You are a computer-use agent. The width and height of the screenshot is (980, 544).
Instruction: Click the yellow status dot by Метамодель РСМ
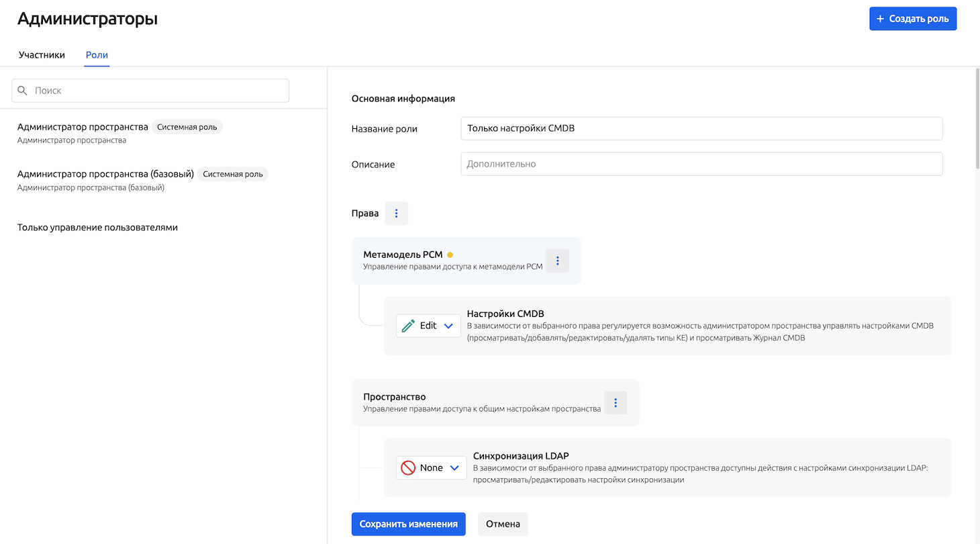coord(450,255)
